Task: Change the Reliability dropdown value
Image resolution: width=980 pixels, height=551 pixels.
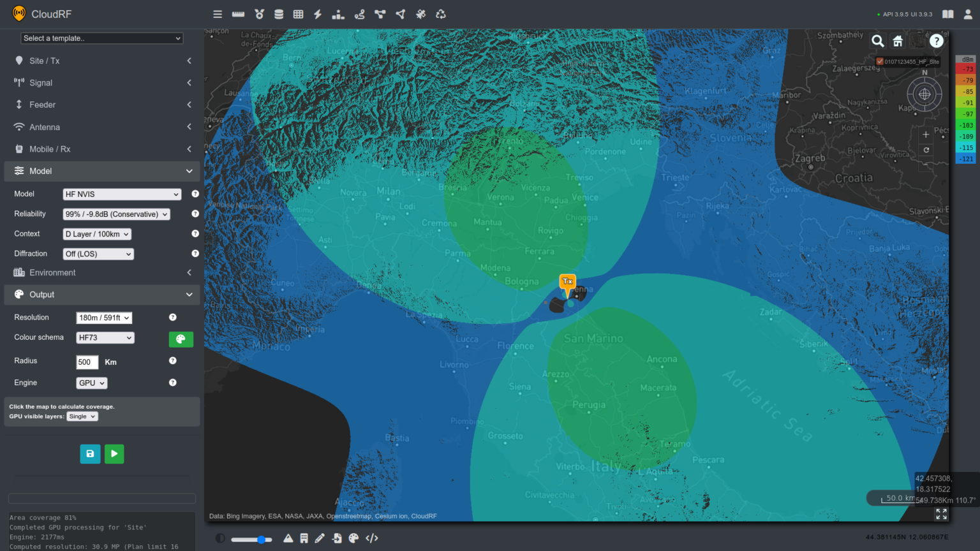Action: pos(116,214)
